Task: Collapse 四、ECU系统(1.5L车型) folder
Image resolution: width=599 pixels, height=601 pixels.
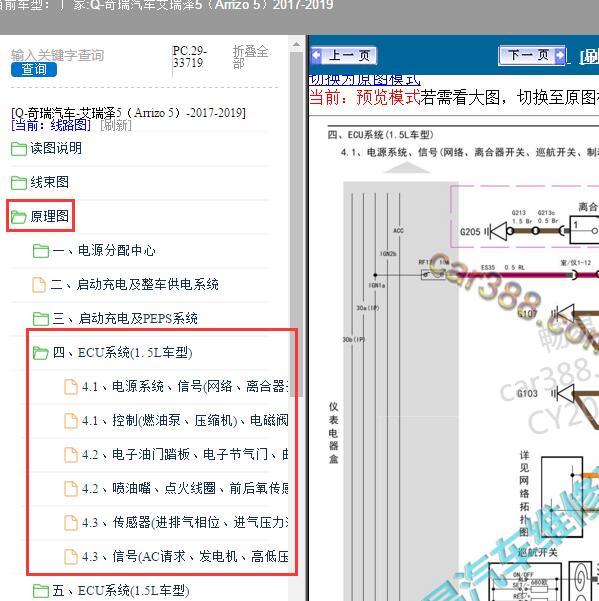Action: (x=122, y=353)
